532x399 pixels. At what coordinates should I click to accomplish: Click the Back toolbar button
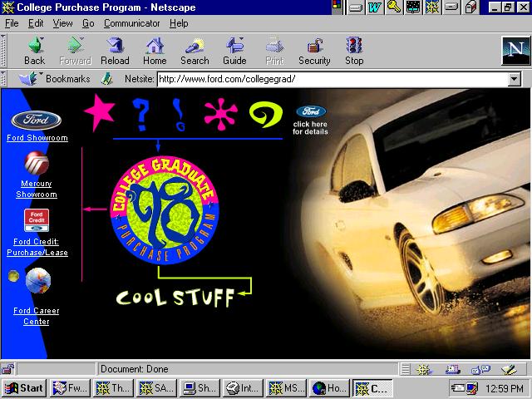click(x=35, y=51)
